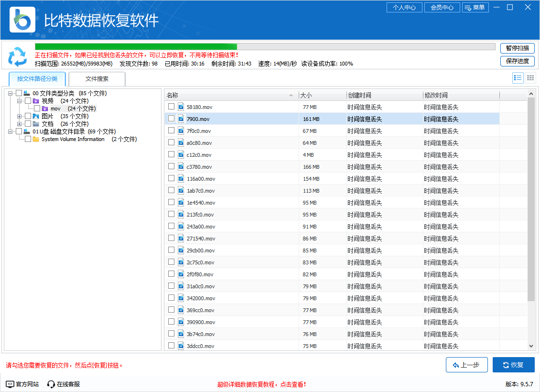Open the 按文件路径分类 tab
This screenshot has height=392, width=540.
coord(37,78)
